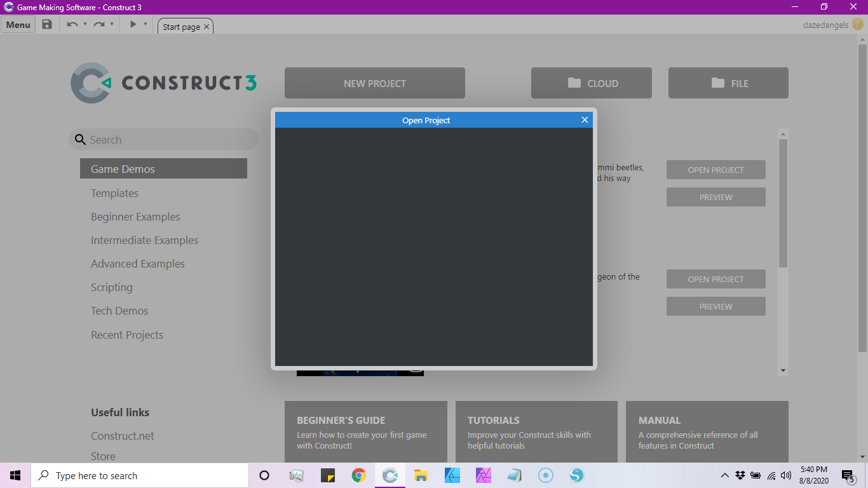Open the Windows Start menu

coord(15,475)
